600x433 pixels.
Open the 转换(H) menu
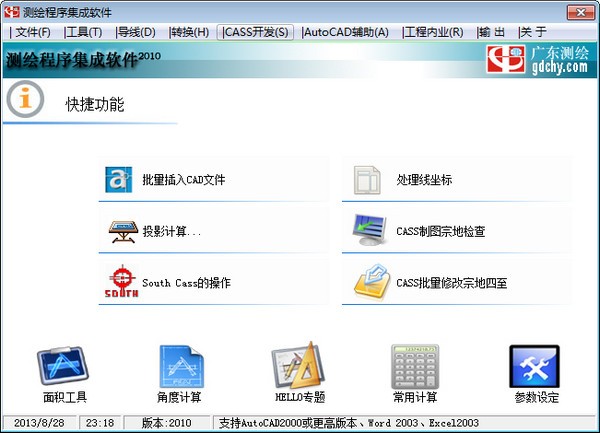tap(189, 32)
